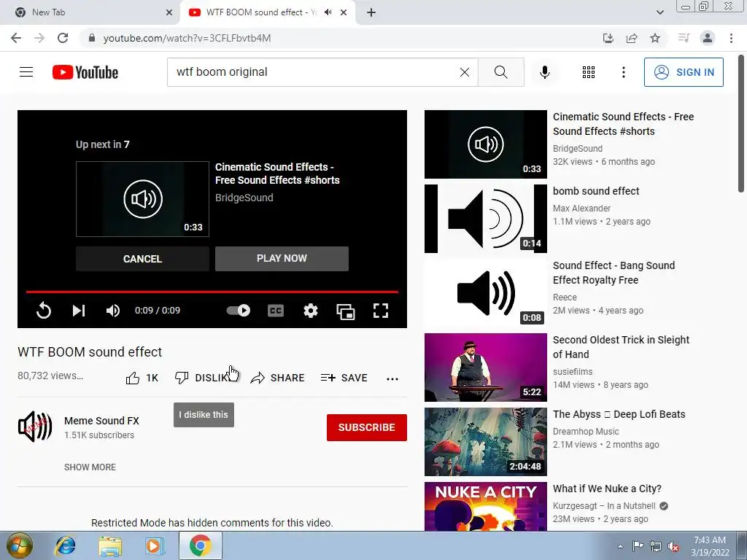Go back in browser history
Image resolution: width=747 pixels, height=560 pixels.
[x=16, y=38]
